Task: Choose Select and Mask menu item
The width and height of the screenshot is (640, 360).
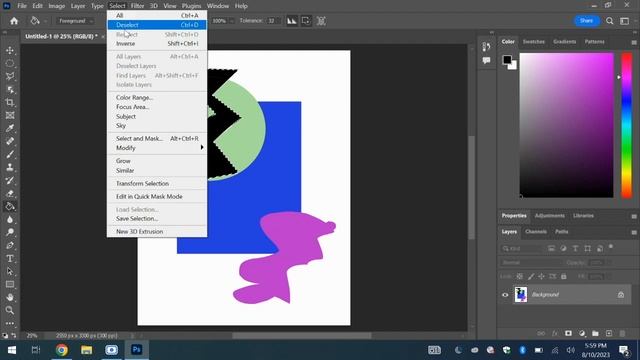Action: tap(157, 138)
